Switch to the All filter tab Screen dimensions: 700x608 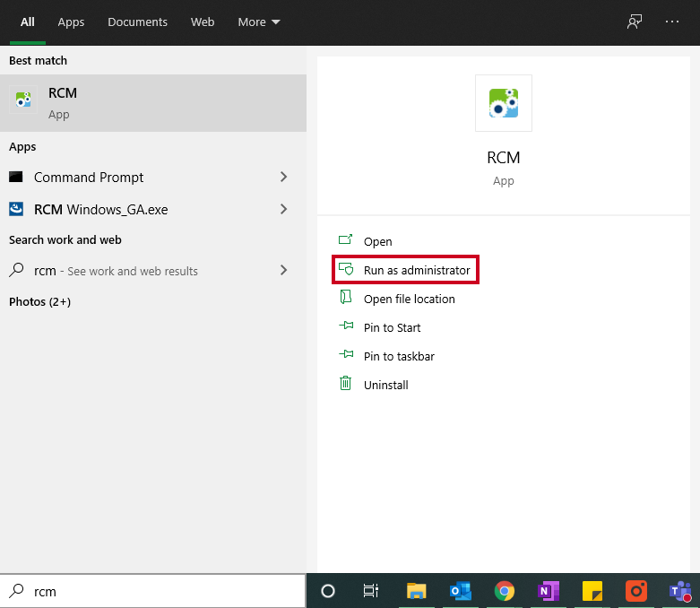[x=28, y=22]
